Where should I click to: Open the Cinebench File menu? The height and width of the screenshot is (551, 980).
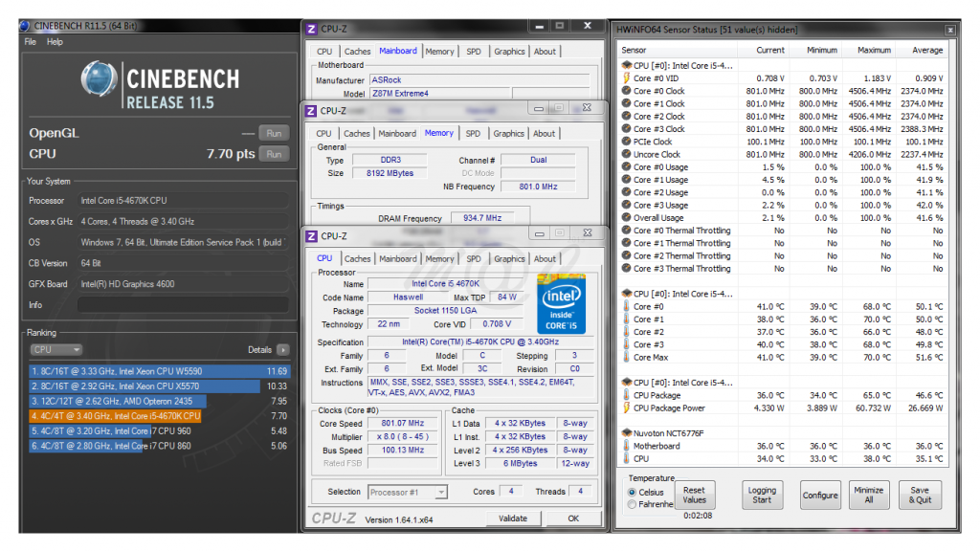coord(31,42)
